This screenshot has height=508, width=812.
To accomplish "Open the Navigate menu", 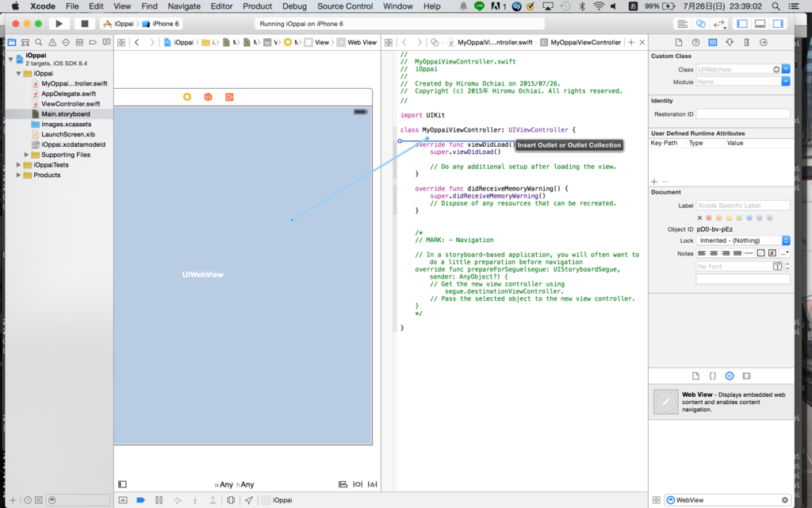I will 184,6.
